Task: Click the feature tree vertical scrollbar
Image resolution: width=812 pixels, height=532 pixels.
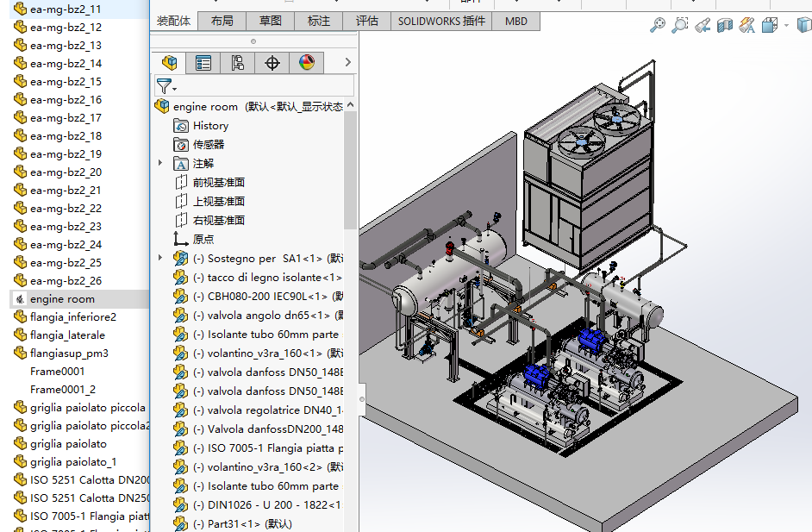Action: 350,172
